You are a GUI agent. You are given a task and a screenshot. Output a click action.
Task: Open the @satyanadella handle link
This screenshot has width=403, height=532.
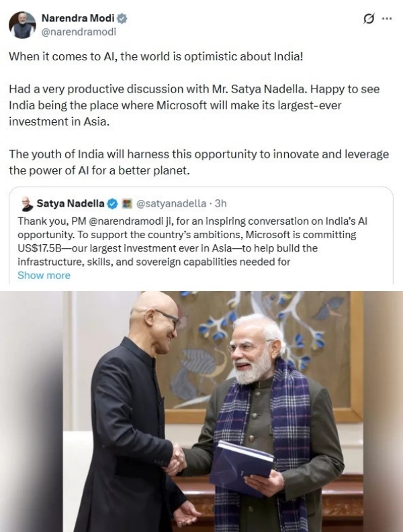pos(171,203)
